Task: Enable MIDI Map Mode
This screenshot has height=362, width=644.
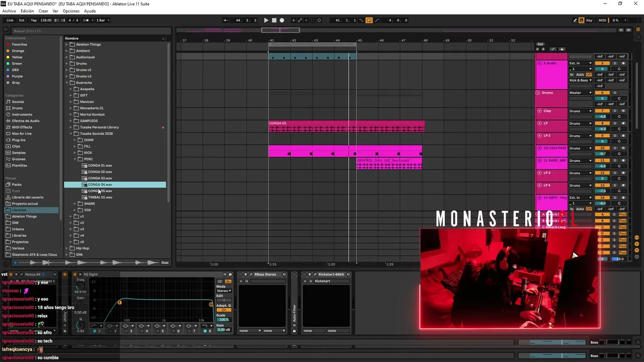Action: pos(602,20)
